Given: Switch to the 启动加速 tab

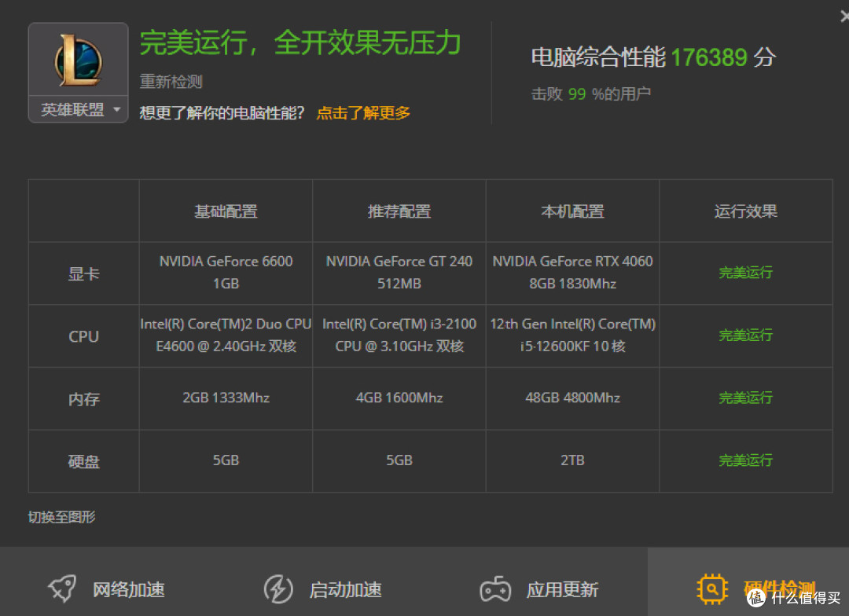Looking at the screenshot, I should (x=323, y=589).
